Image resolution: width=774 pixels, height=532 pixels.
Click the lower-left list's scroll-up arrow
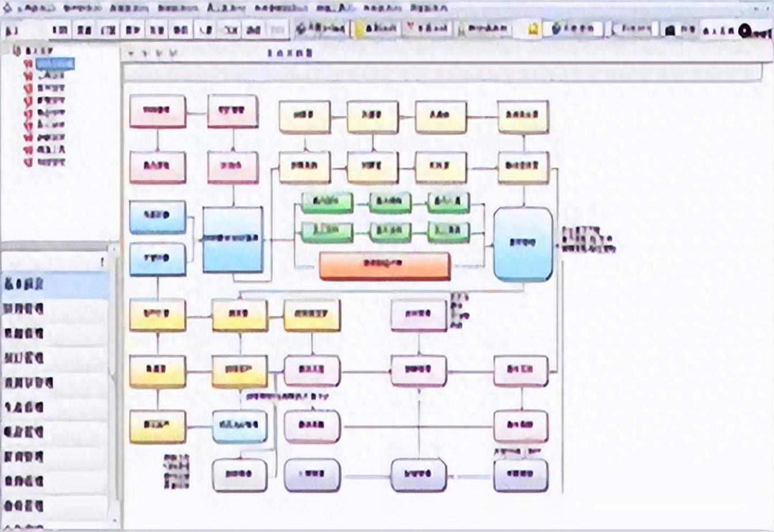pyautogui.click(x=113, y=250)
